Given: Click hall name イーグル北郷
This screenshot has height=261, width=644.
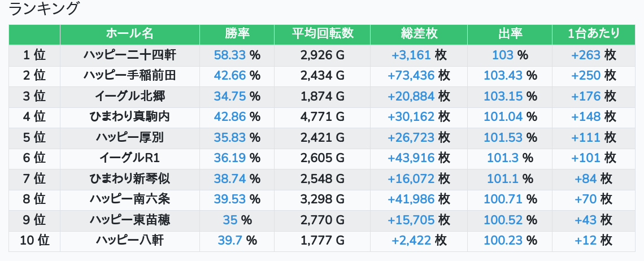Looking at the screenshot, I should tap(129, 96).
